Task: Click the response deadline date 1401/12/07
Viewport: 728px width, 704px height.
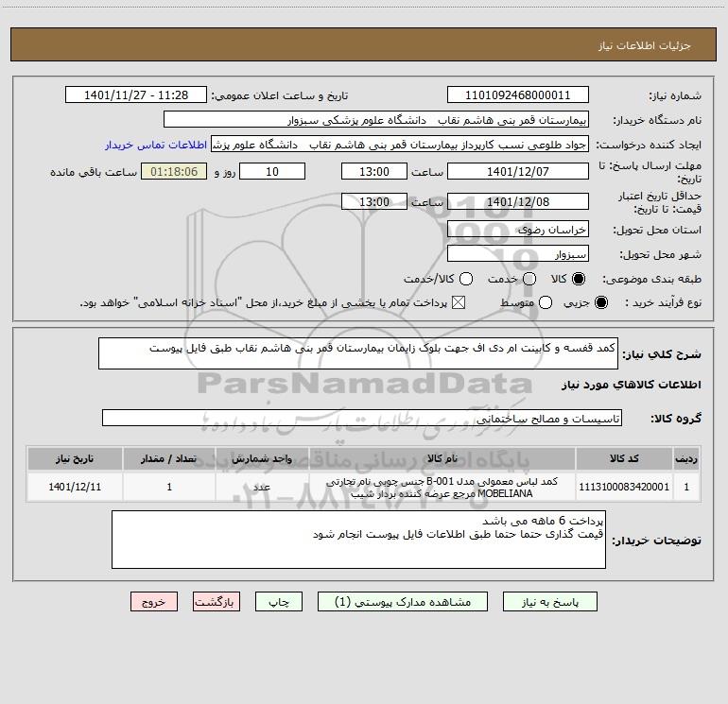Action: [x=518, y=171]
